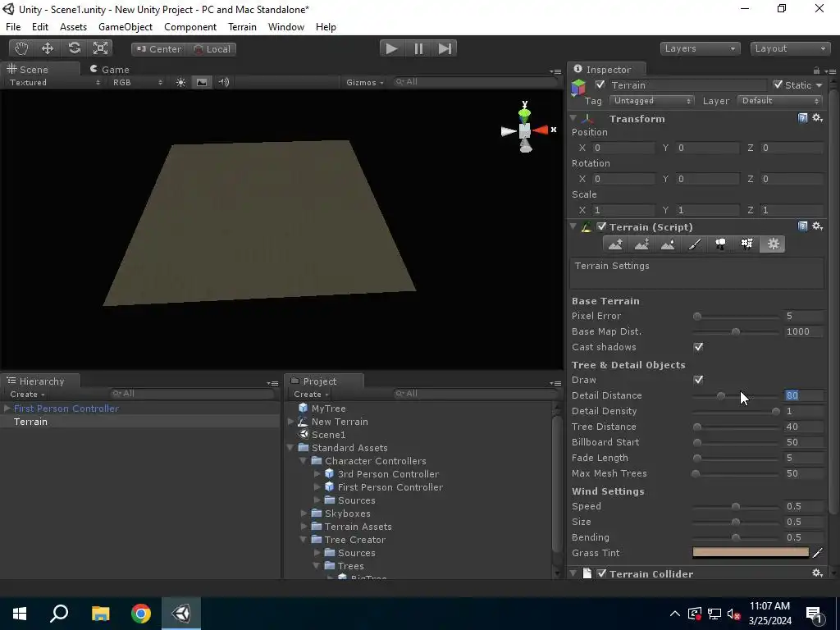Screen dimensions: 840x630
Task: Open Terrain Collider gear menu
Action: tap(818, 573)
